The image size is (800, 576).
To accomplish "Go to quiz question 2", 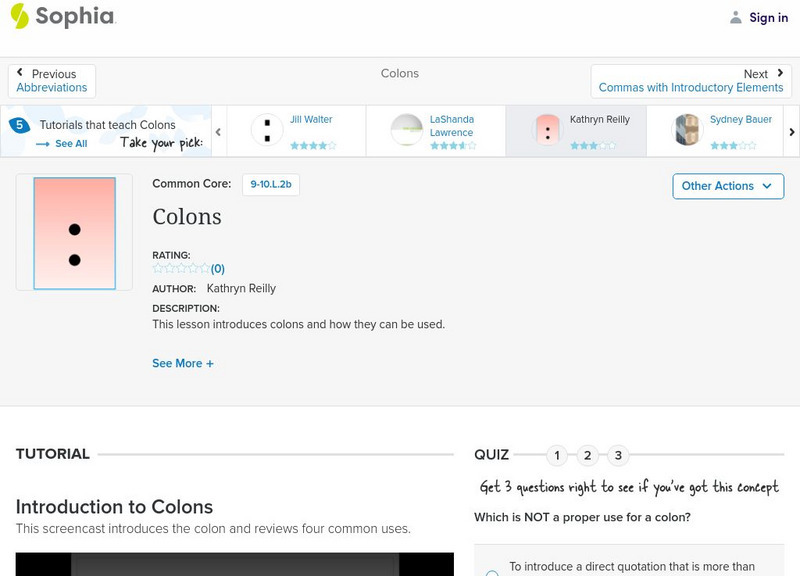I will 588,456.
